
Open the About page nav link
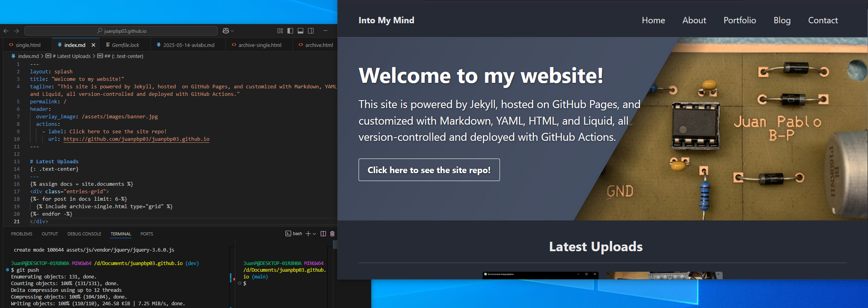pos(694,20)
